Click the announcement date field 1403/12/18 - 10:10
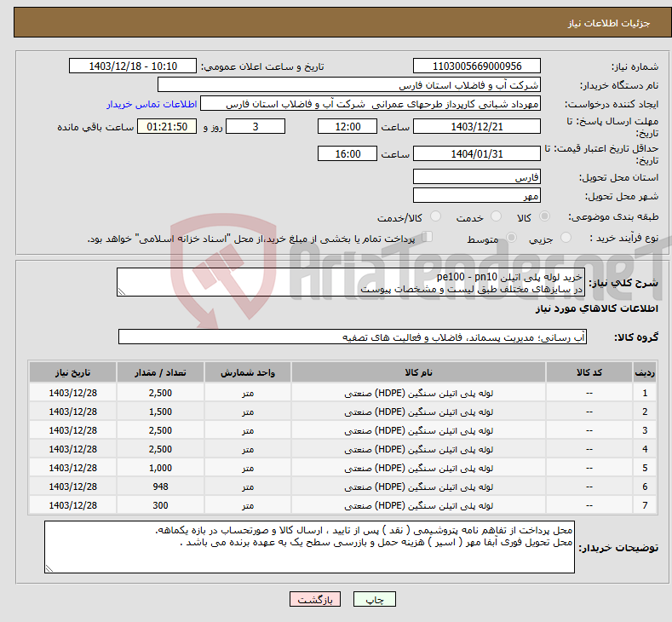 click(x=133, y=66)
